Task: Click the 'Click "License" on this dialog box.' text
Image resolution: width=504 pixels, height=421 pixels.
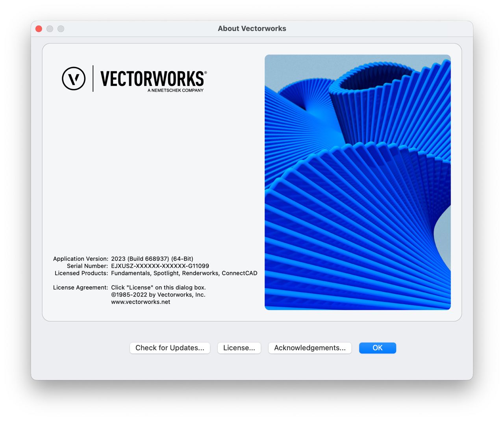Action: point(158,287)
